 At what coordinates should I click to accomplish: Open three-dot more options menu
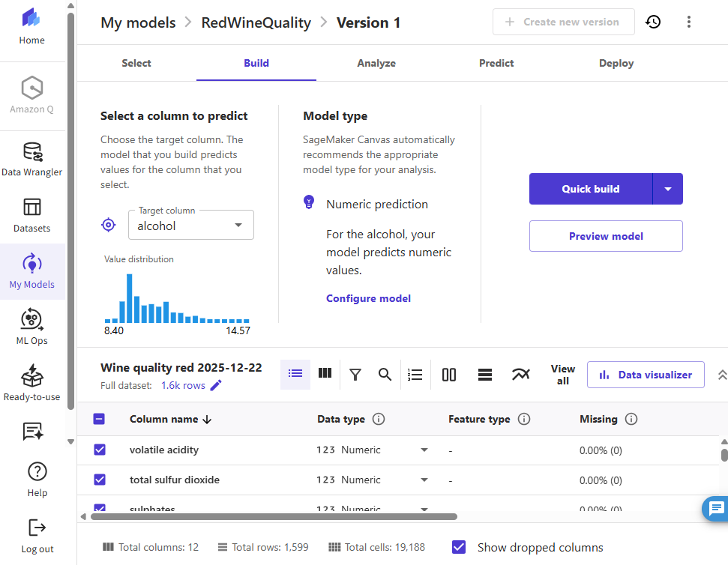pos(689,22)
